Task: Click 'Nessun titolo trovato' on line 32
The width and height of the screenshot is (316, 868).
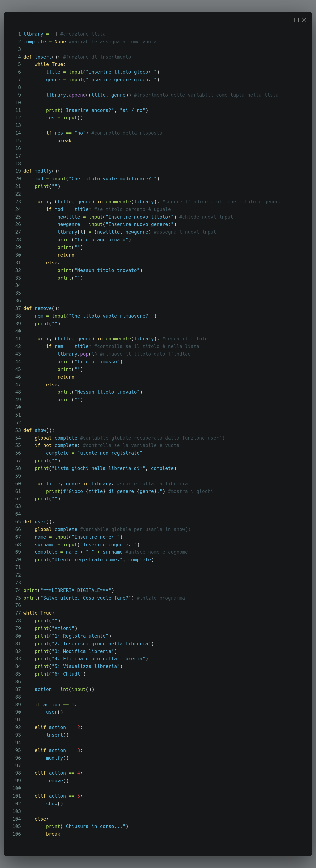Action: click(x=107, y=270)
